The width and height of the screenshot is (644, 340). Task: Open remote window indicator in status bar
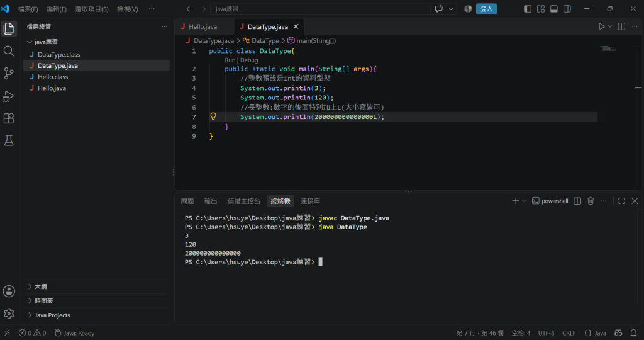[7, 333]
